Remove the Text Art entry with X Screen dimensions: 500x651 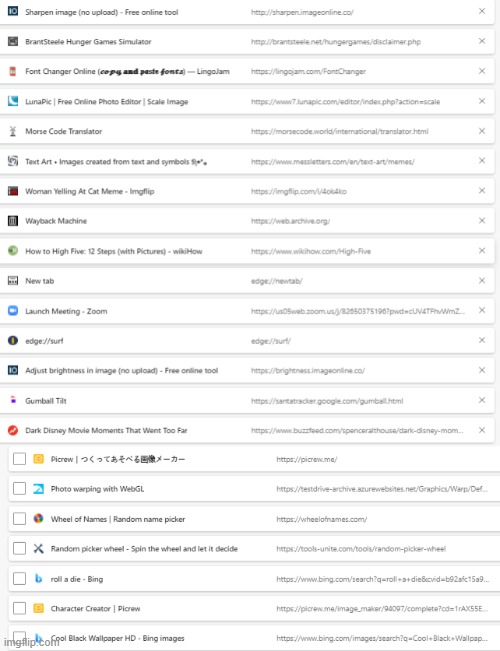(x=482, y=161)
